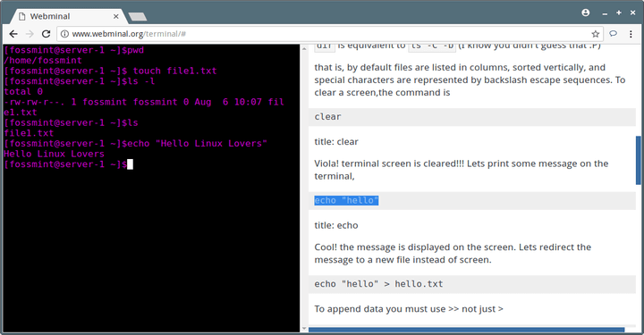Click the clear command code block
644x335 pixels.
(x=472, y=117)
